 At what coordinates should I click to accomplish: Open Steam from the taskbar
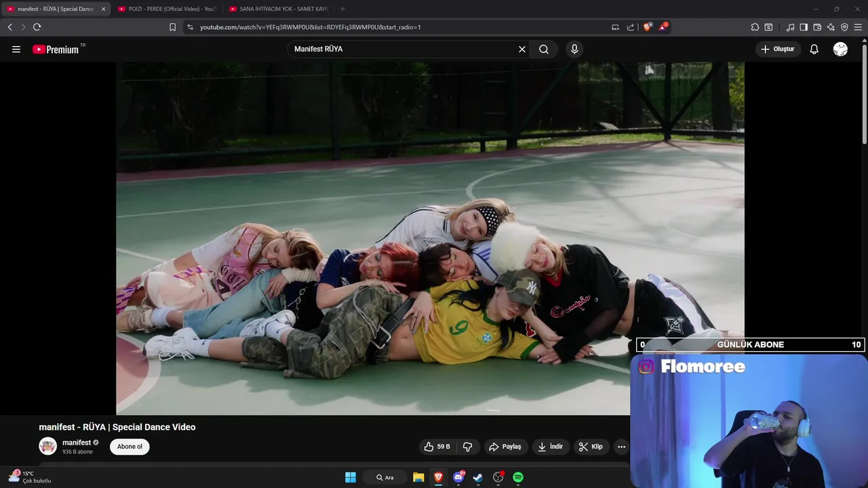point(478,477)
